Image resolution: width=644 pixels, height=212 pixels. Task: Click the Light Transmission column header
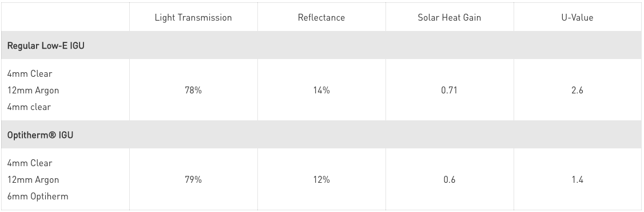click(x=193, y=17)
